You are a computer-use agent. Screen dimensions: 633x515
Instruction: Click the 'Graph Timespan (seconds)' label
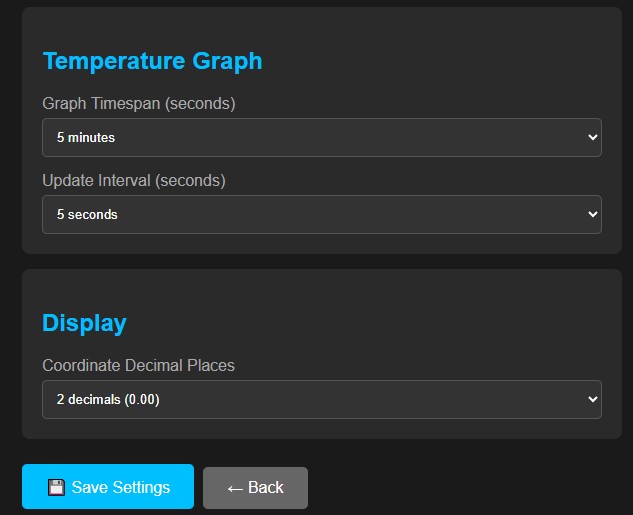click(x=138, y=103)
